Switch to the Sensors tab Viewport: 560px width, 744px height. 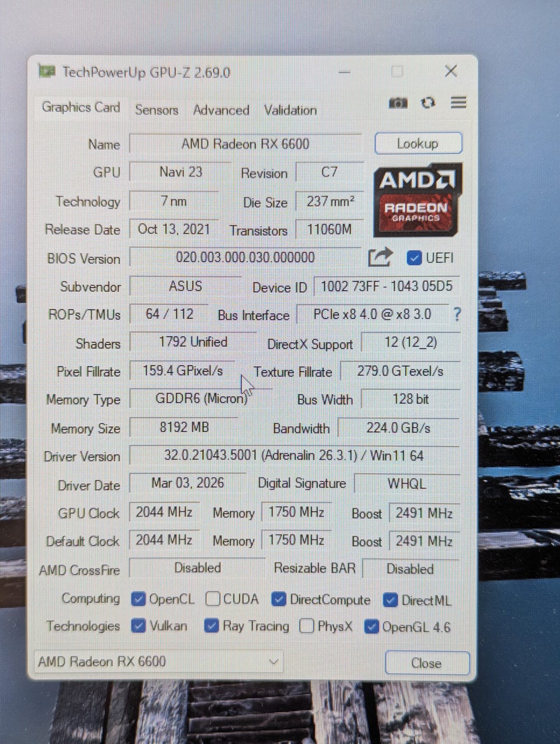156,110
